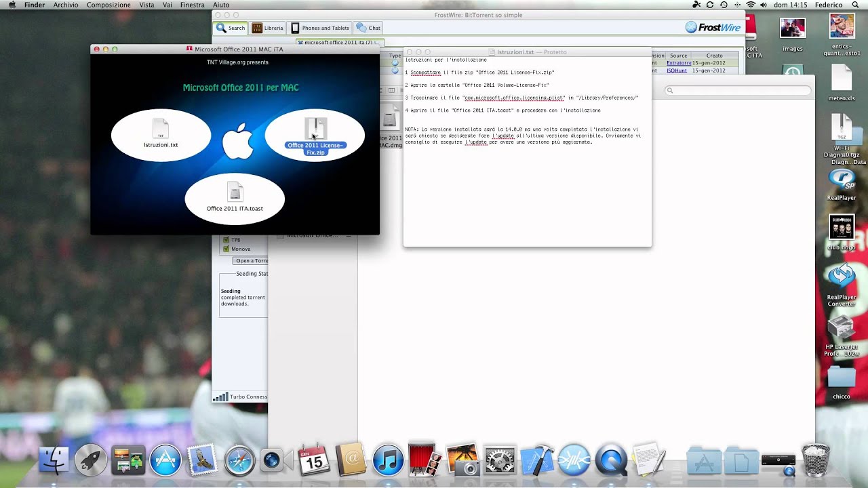Click the clock 'dom 14:15' in menu bar
868x488 pixels.
790,5
